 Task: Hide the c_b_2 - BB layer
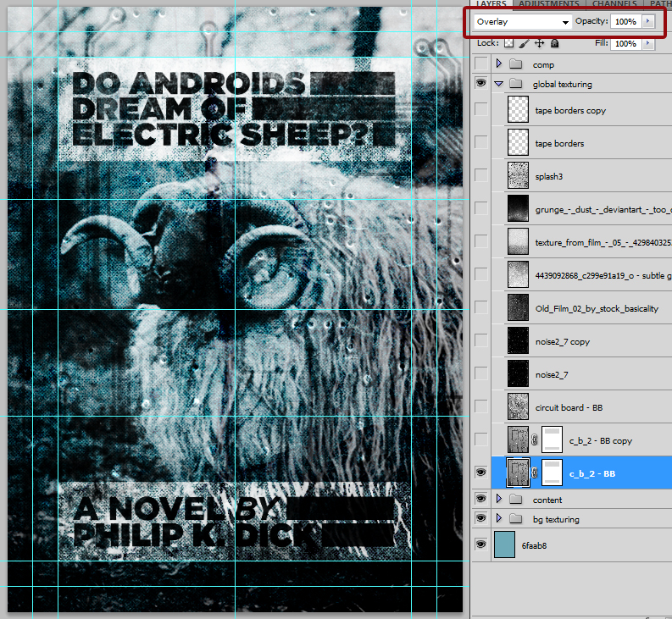(x=480, y=473)
